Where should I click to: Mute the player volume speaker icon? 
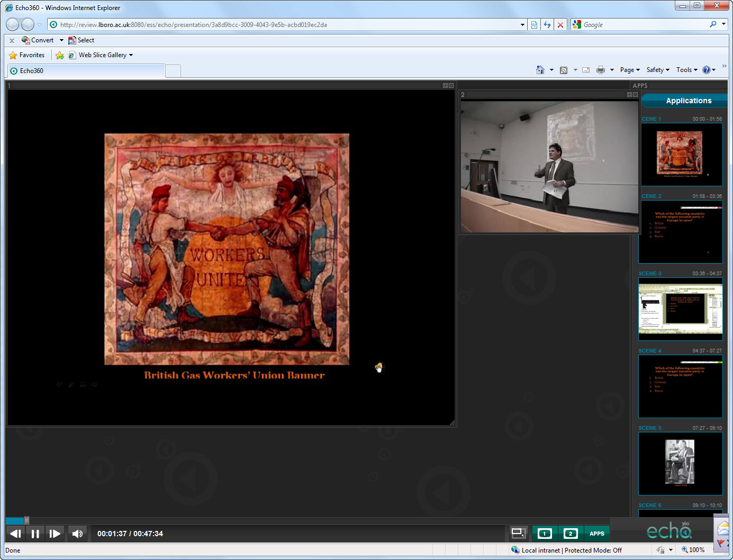point(77,534)
